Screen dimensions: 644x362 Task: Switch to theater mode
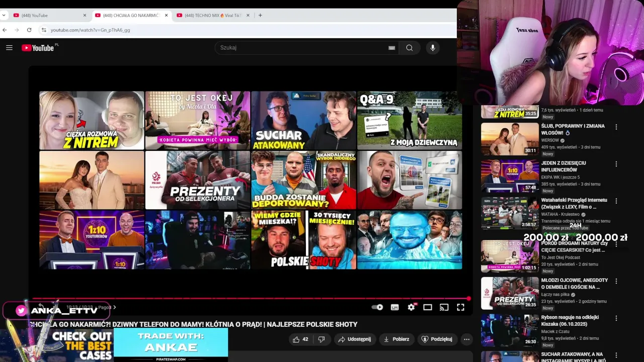click(428, 307)
